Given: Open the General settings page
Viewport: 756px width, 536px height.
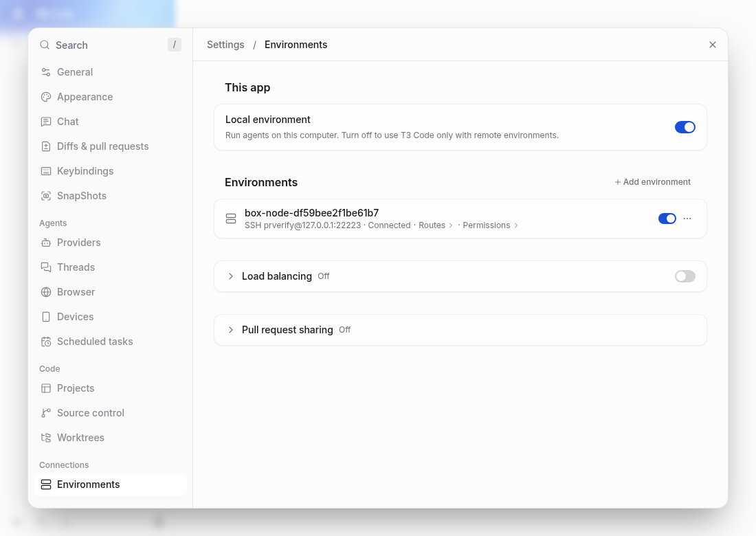Looking at the screenshot, I should (110, 72).
